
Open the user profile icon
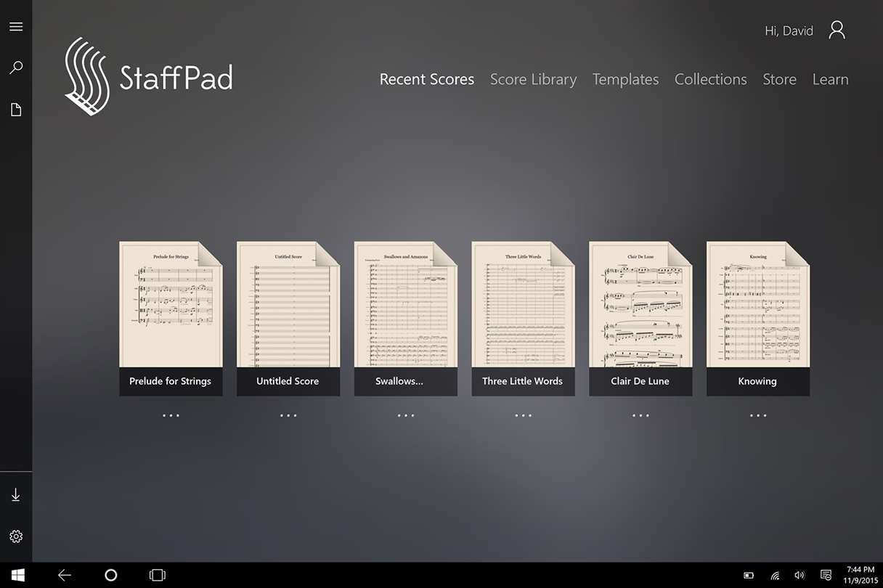pos(837,30)
